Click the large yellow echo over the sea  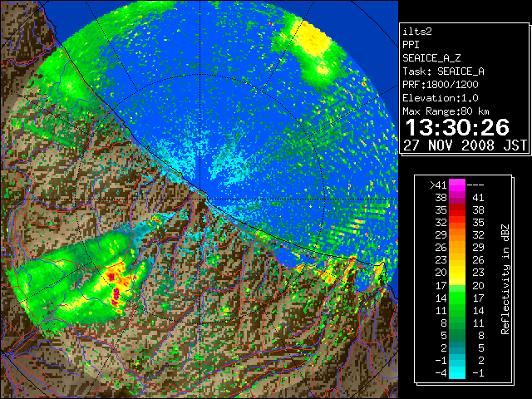click(x=313, y=39)
